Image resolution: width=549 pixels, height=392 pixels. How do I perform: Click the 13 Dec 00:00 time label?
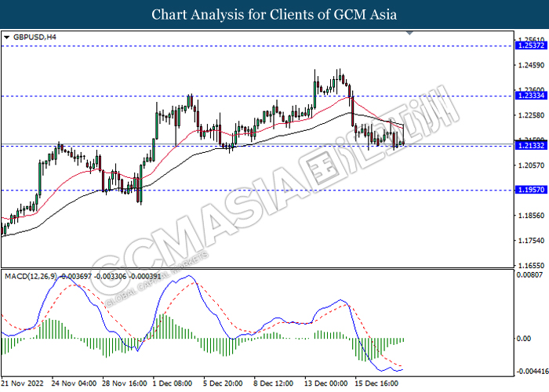[326, 383]
